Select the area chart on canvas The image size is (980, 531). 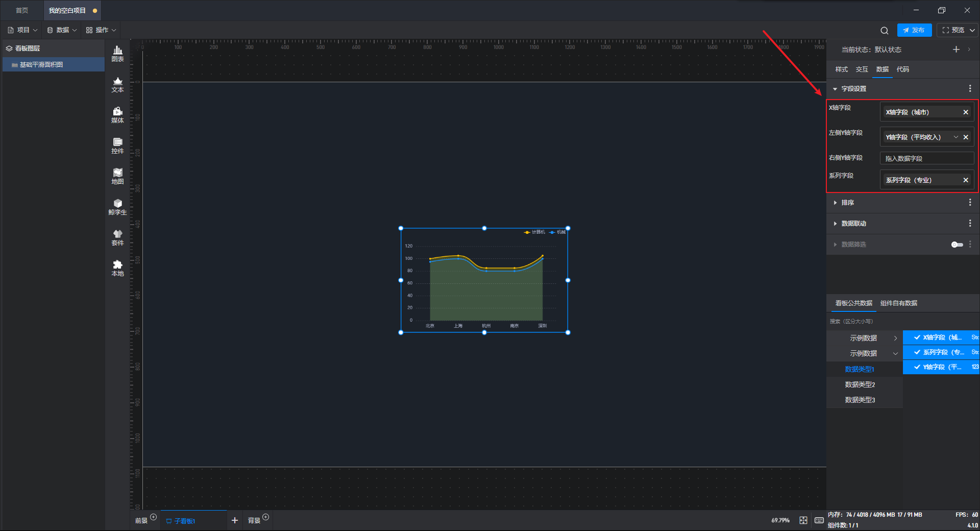point(484,280)
